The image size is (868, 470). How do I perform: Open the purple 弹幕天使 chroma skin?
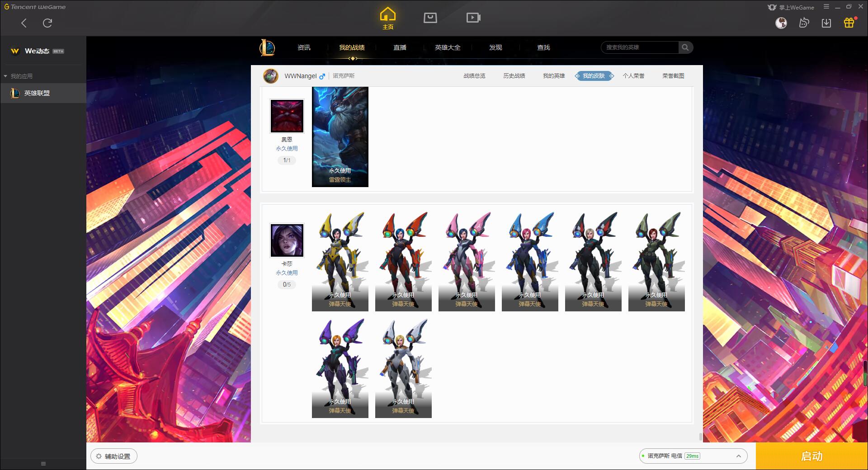coord(340,368)
